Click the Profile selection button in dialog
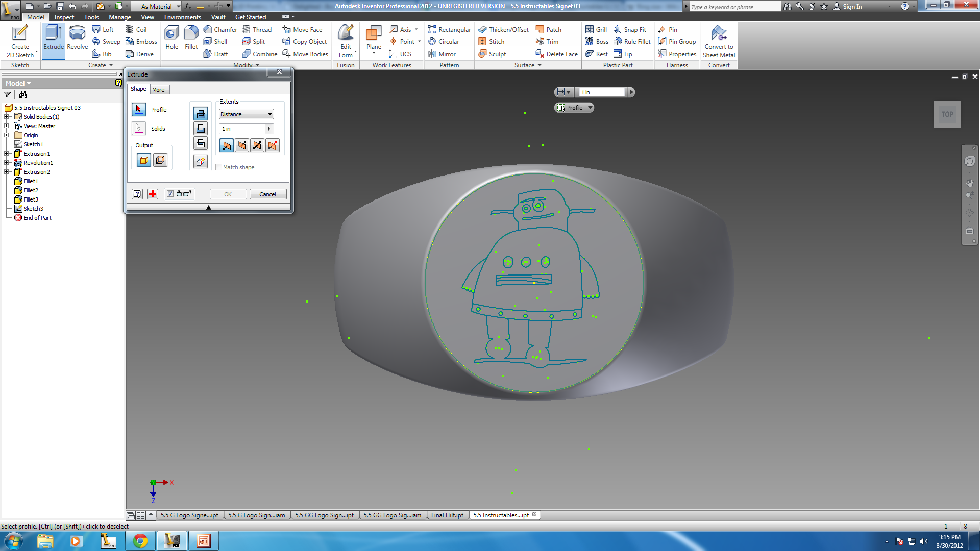The width and height of the screenshot is (980, 551). pyautogui.click(x=138, y=109)
